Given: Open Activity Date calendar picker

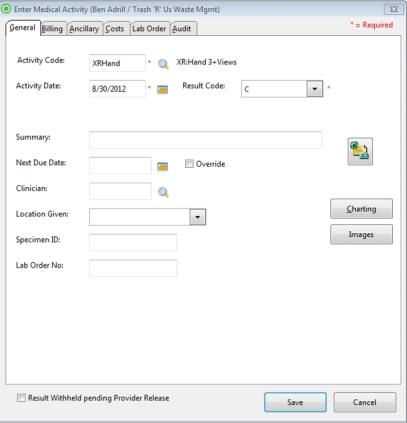Looking at the screenshot, I should pyautogui.click(x=162, y=89).
